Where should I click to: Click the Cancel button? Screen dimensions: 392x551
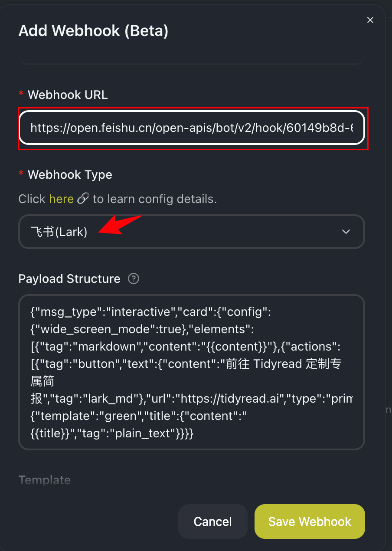(212, 521)
